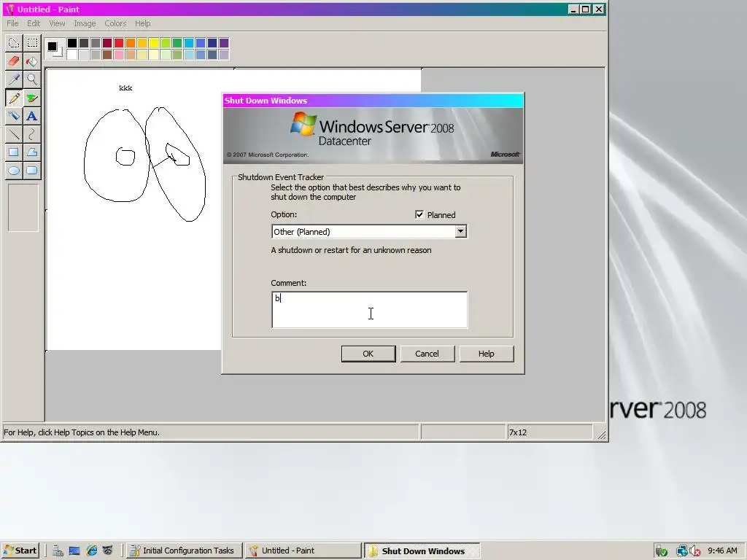The height and width of the screenshot is (560, 747).
Task: Click the volume tray icon
Action: point(695,551)
